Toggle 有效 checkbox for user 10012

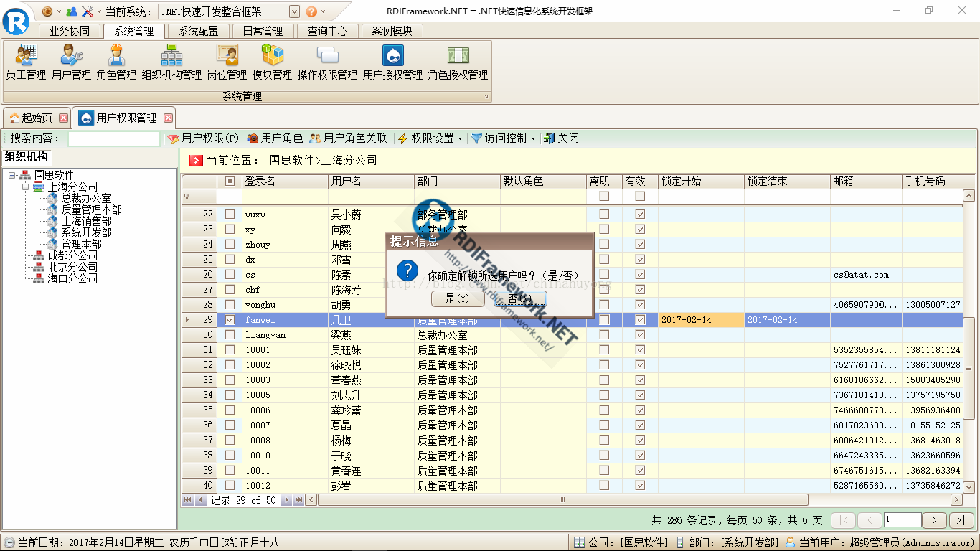click(640, 485)
